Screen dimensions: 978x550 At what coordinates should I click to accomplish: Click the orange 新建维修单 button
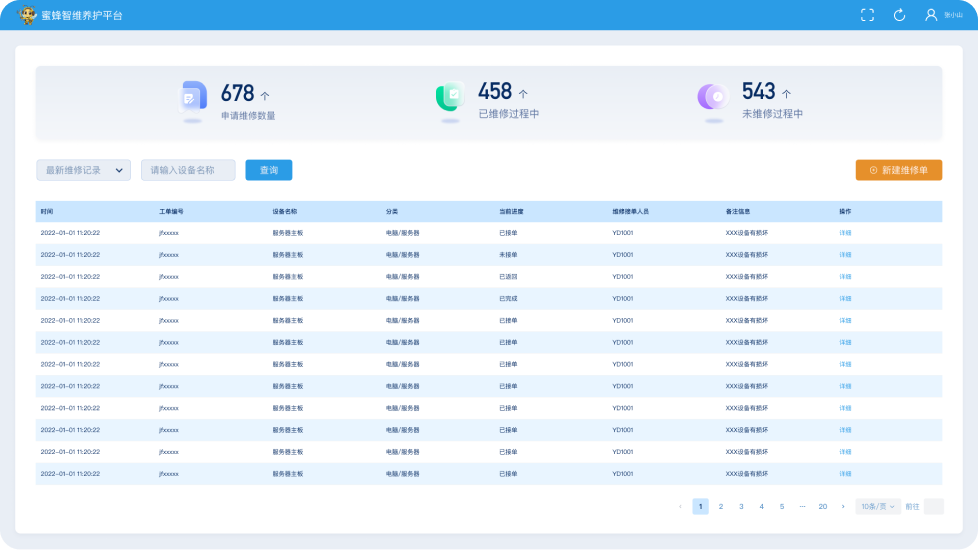tap(898, 170)
